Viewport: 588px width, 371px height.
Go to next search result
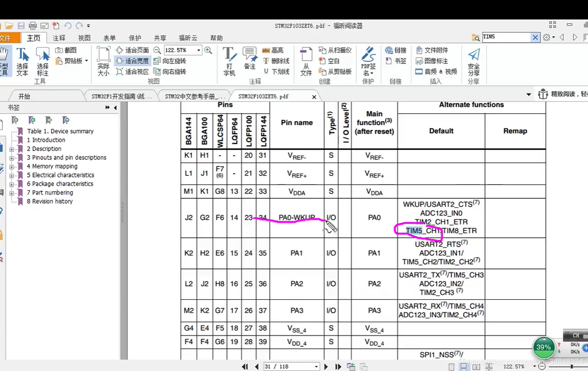tap(575, 37)
